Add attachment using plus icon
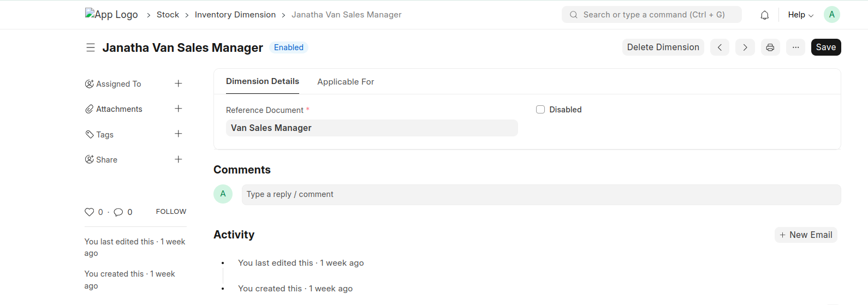 [x=178, y=109]
